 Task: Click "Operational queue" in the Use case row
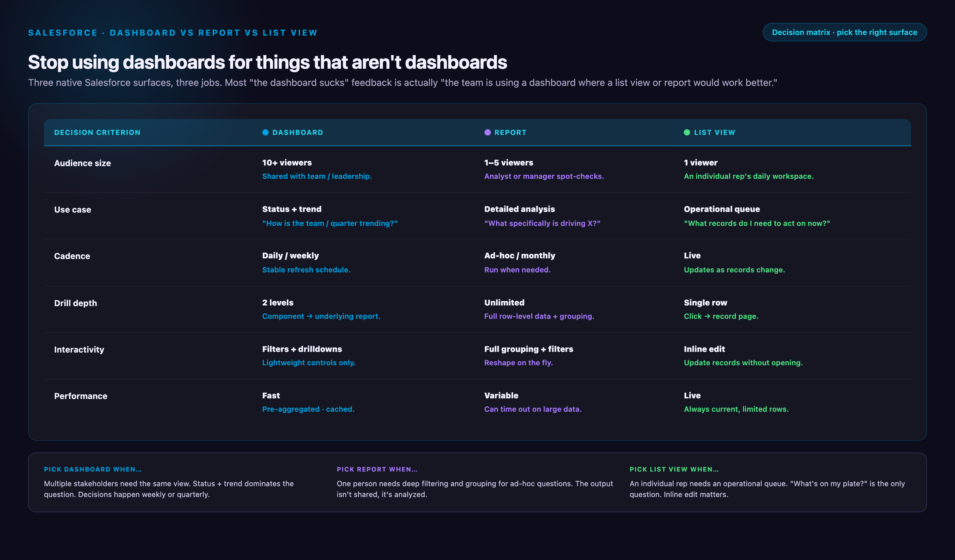(722, 209)
